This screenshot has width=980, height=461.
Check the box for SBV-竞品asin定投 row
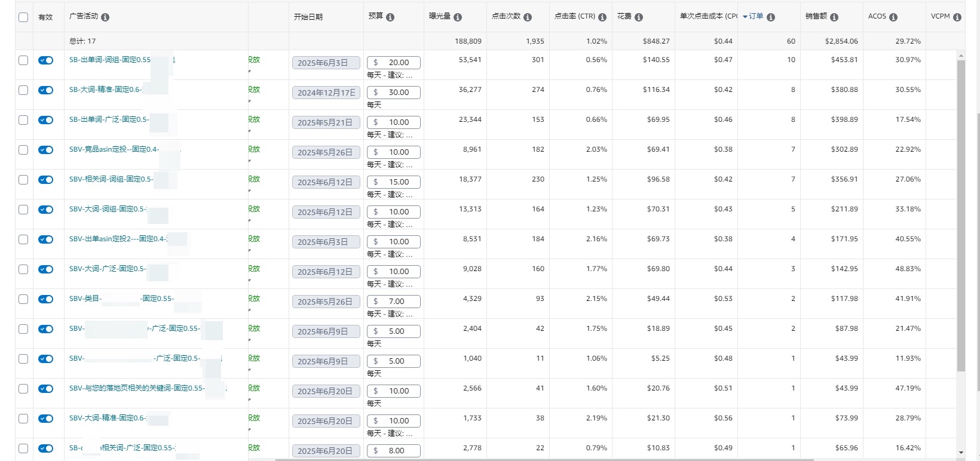[23, 150]
